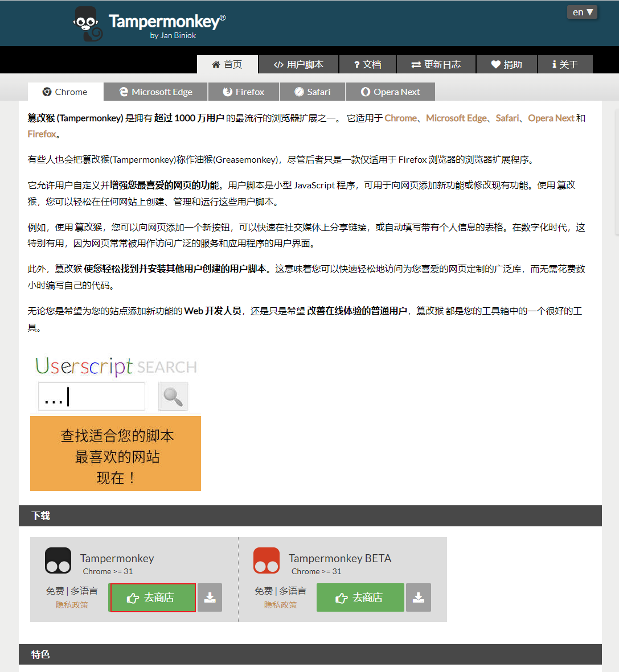Click the 下载 section header
This screenshot has width=619, height=672.
pyautogui.click(x=310, y=516)
